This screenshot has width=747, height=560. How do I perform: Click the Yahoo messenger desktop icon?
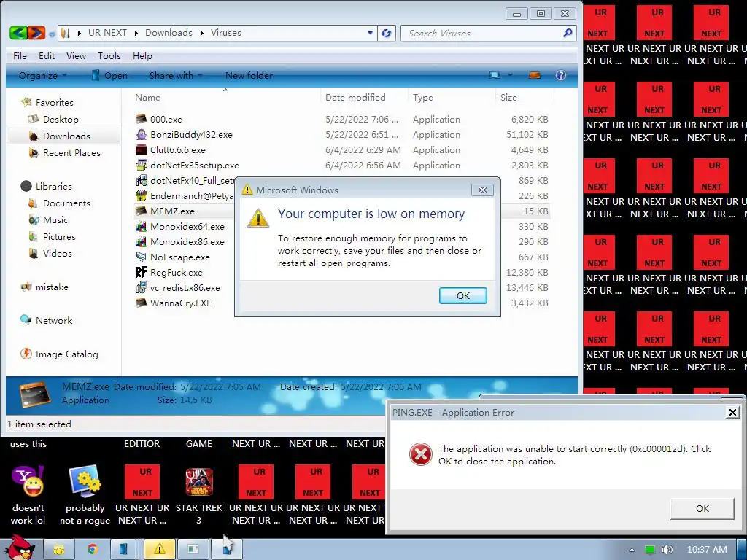(x=28, y=481)
